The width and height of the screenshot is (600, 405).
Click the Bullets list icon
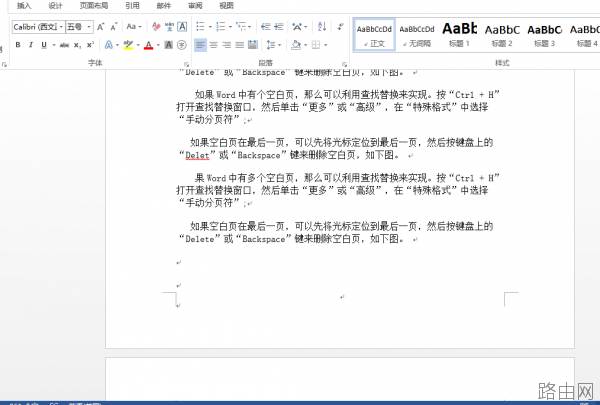pyautogui.click(x=200, y=26)
